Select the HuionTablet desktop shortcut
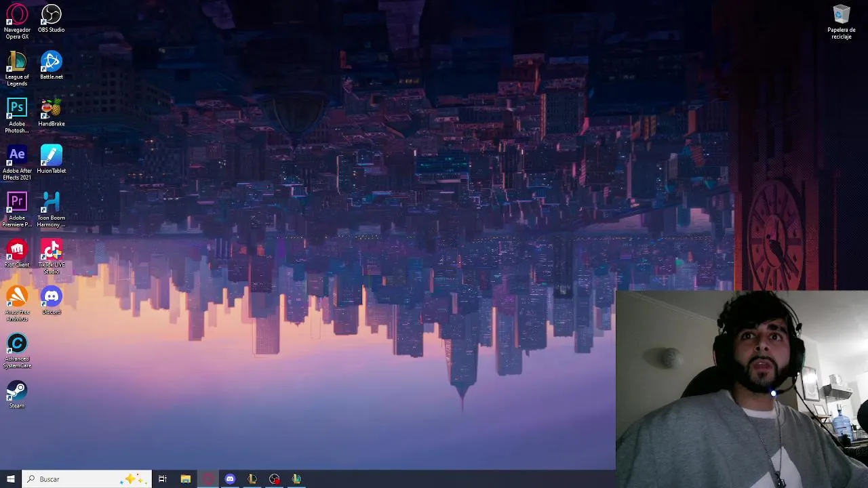The width and height of the screenshot is (868, 488). (x=52, y=159)
